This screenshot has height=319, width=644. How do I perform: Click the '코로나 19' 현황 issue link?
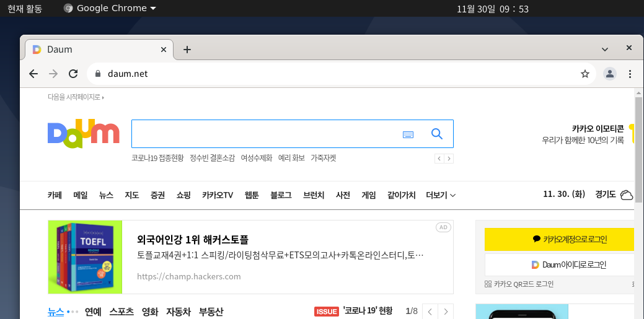tap(368, 311)
